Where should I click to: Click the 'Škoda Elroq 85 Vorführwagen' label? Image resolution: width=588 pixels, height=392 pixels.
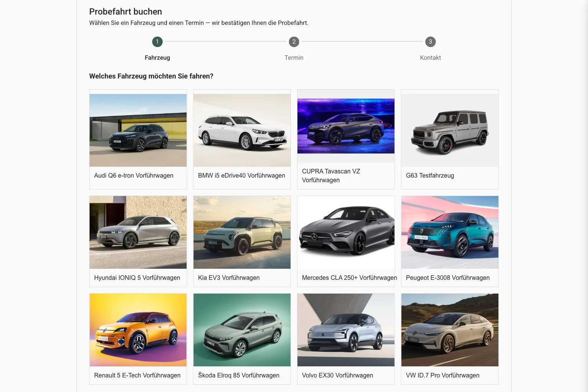click(x=238, y=376)
